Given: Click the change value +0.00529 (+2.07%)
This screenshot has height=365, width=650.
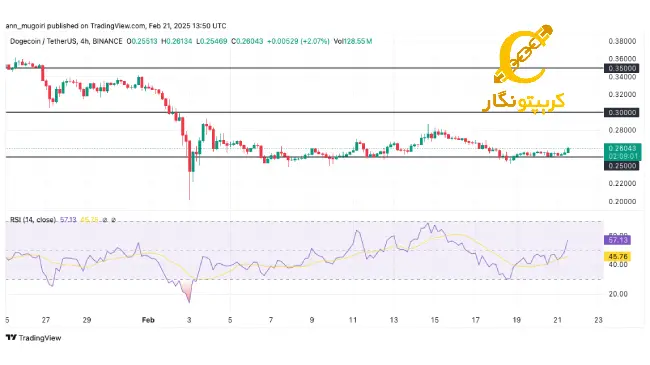Looking at the screenshot, I should (298, 41).
